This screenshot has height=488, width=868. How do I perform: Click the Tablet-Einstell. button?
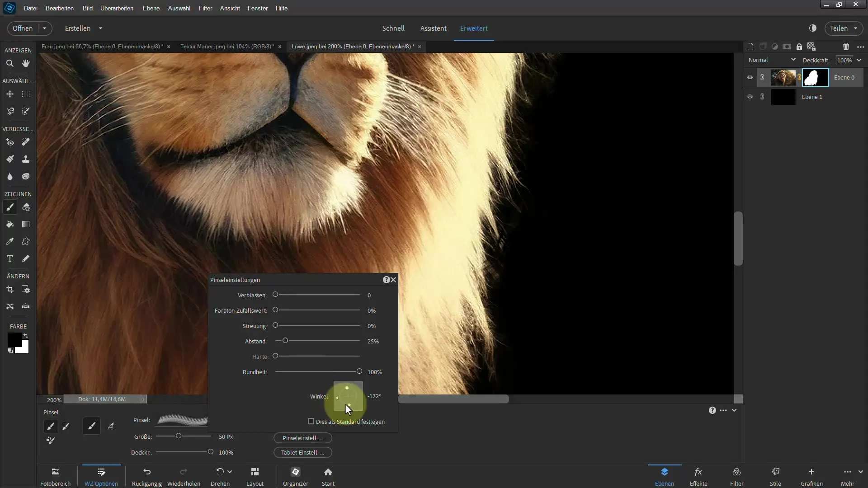click(303, 452)
